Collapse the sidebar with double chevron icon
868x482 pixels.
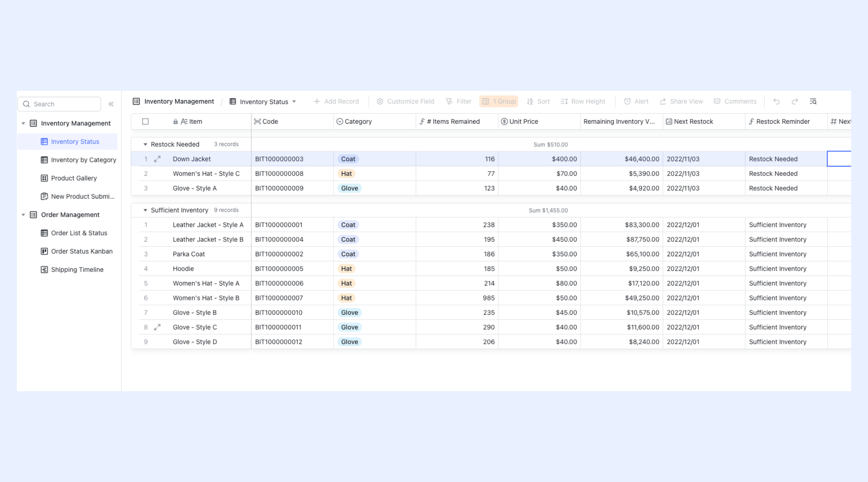pyautogui.click(x=111, y=104)
